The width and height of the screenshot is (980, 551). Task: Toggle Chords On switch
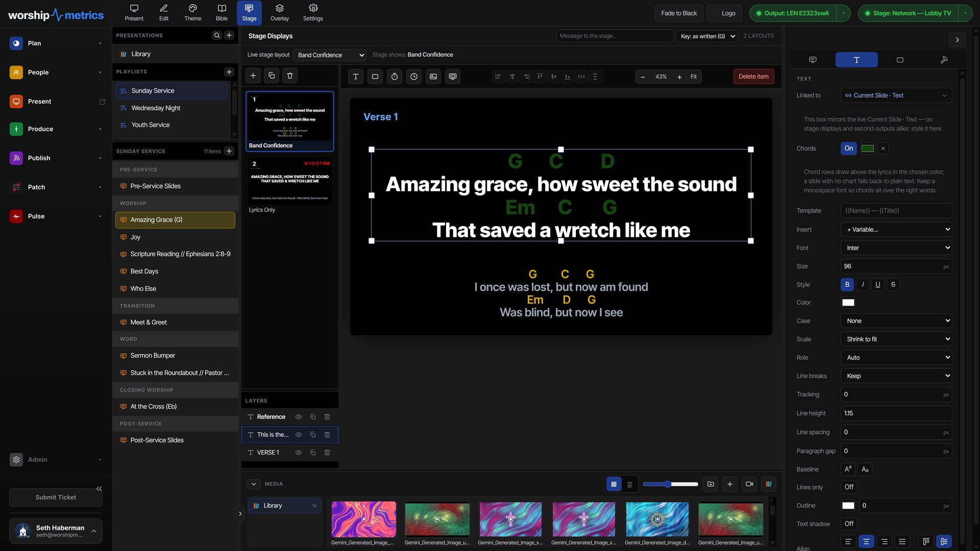tap(849, 148)
